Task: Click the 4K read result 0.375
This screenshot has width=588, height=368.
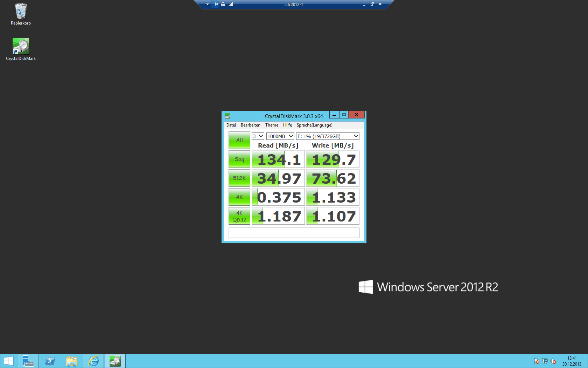Action: (278, 197)
